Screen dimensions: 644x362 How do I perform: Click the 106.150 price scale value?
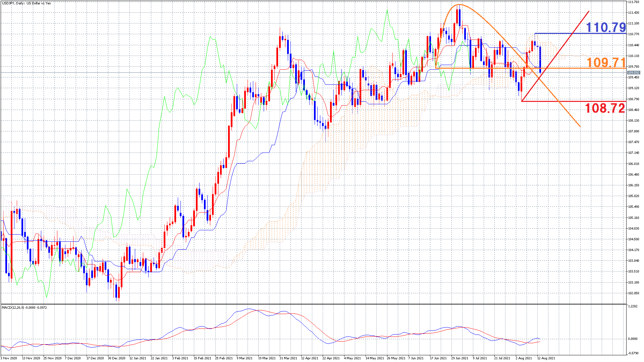[x=633, y=185]
